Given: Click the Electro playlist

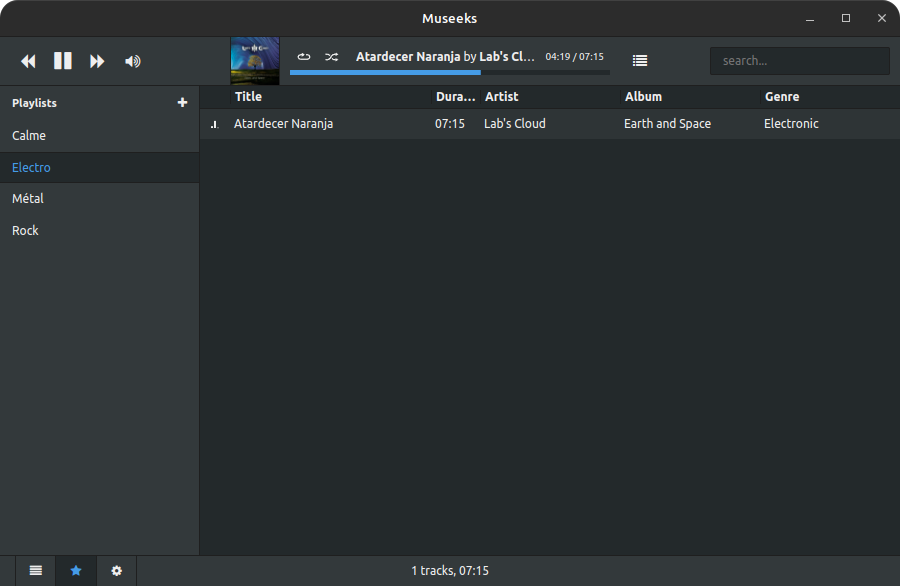Looking at the screenshot, I should tap(31, 167).
